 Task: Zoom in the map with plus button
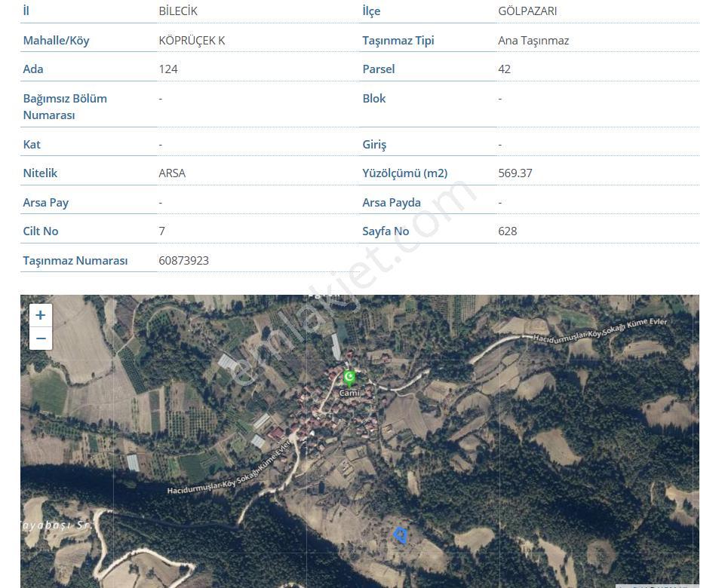coord(41,315)
